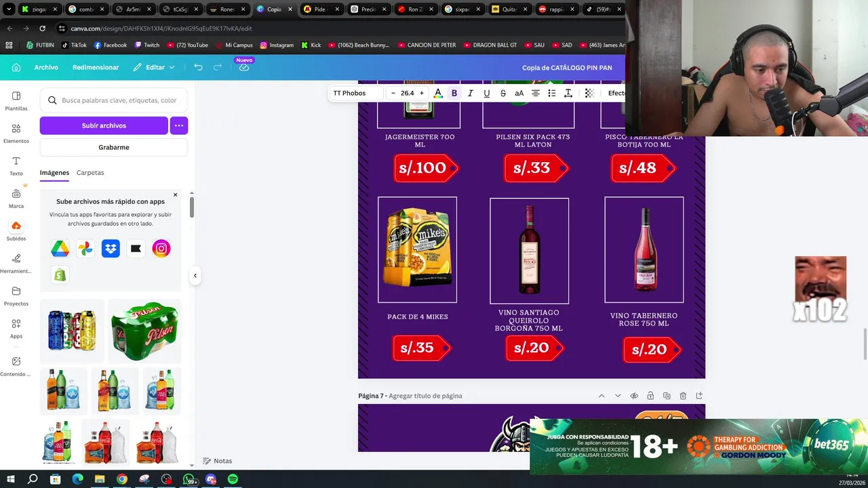Screen dimensions: 868x488
Task: Toggle bulleted list formatting
Action: pyautogui.click(x=552, y=93)
